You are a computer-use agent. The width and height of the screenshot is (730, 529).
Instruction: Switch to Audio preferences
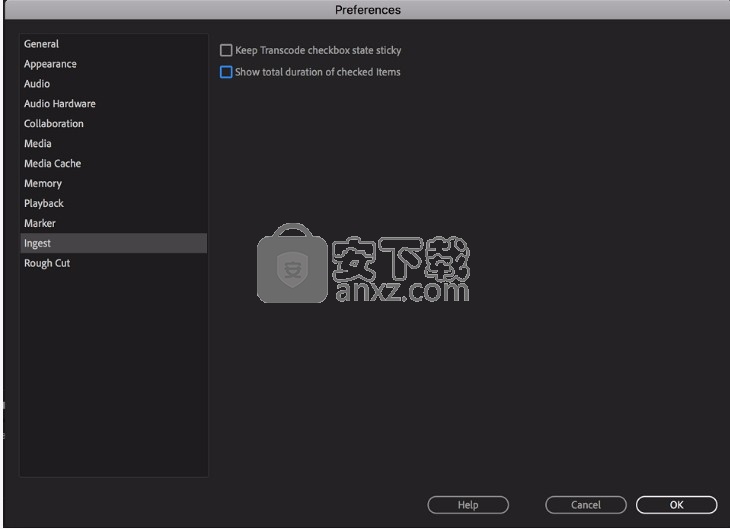click(x=114, y=84)
